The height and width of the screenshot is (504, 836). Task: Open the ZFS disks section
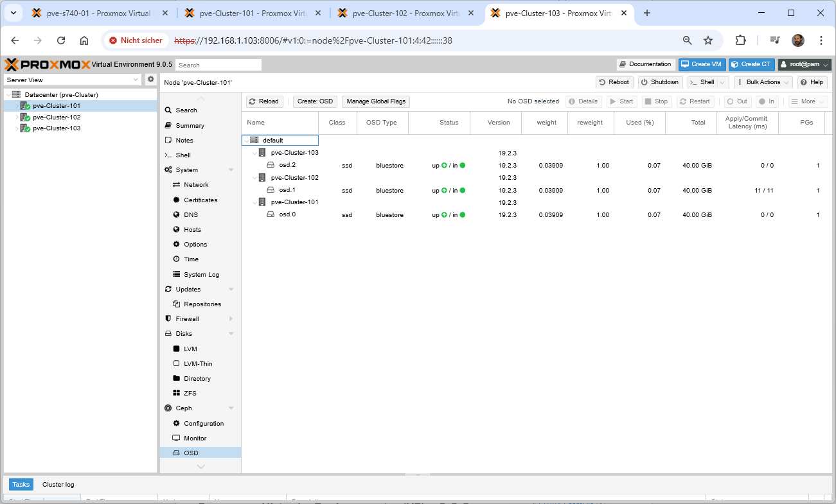click(x=190, y=394)
